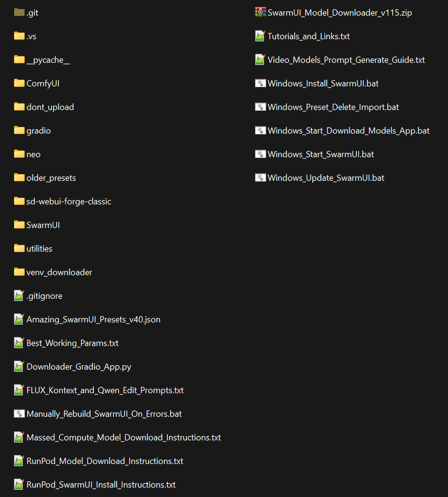Image resolution: width=448 pixels, height=497 pixels.
Task: Click the file name "Windows_Start_Download_Models_App.bat"
Action: pyautogui.click(x=349, y=131)
